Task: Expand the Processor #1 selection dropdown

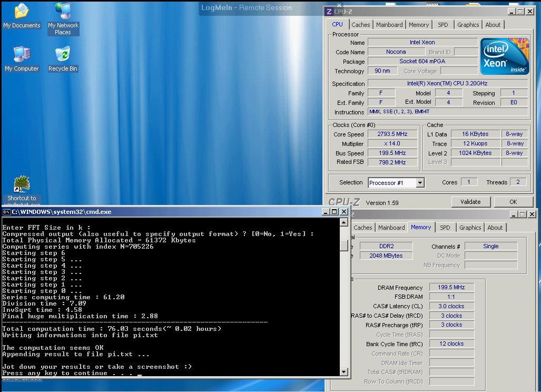Action: click(x=420, y=183)
